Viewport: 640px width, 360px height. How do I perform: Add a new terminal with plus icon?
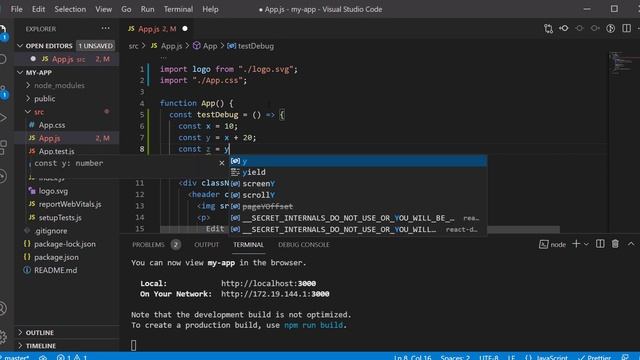576,244
